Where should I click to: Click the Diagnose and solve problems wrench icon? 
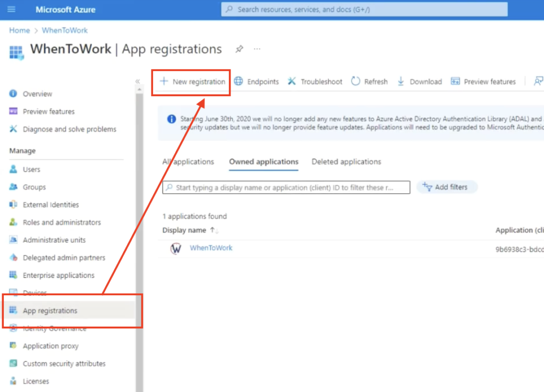[x=13, y=129]
